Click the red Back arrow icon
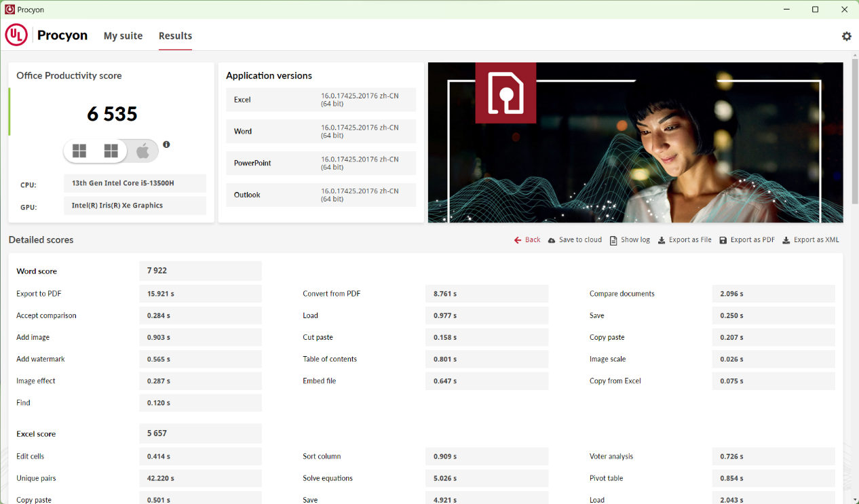 [518, 240]
